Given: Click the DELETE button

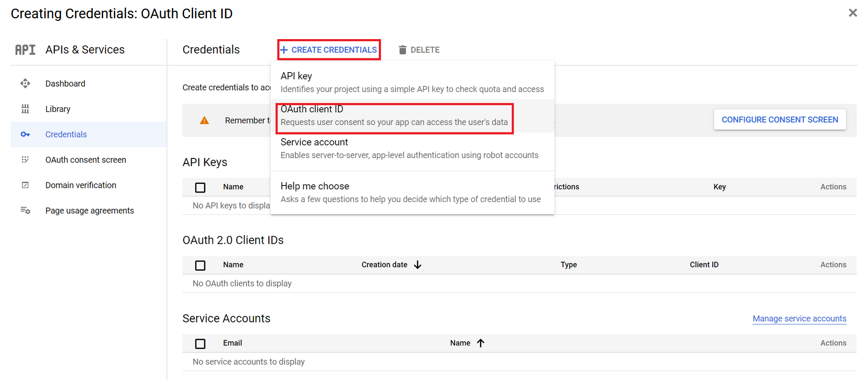Looking at the screenshot, I should [420, 50].
